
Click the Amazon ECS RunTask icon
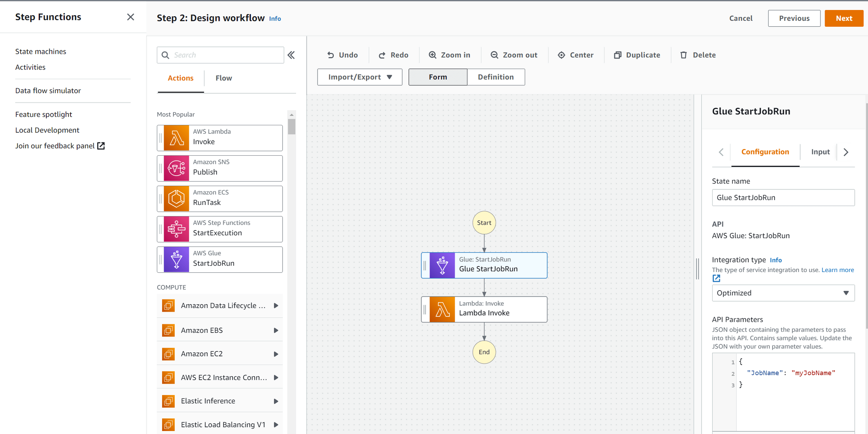[x=176, y=199]
